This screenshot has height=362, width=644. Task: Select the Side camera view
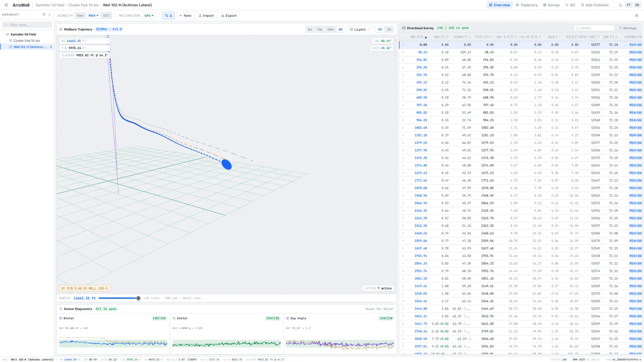point(330,29)
